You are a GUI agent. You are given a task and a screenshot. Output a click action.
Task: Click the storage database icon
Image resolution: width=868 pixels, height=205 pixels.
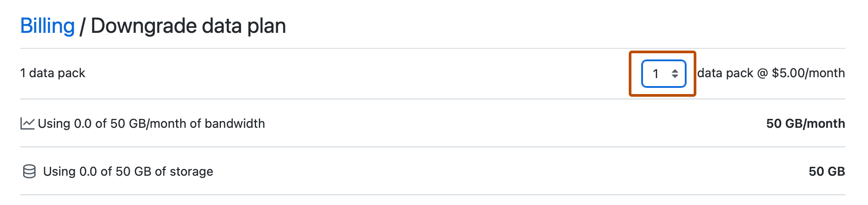click(29, 171)
